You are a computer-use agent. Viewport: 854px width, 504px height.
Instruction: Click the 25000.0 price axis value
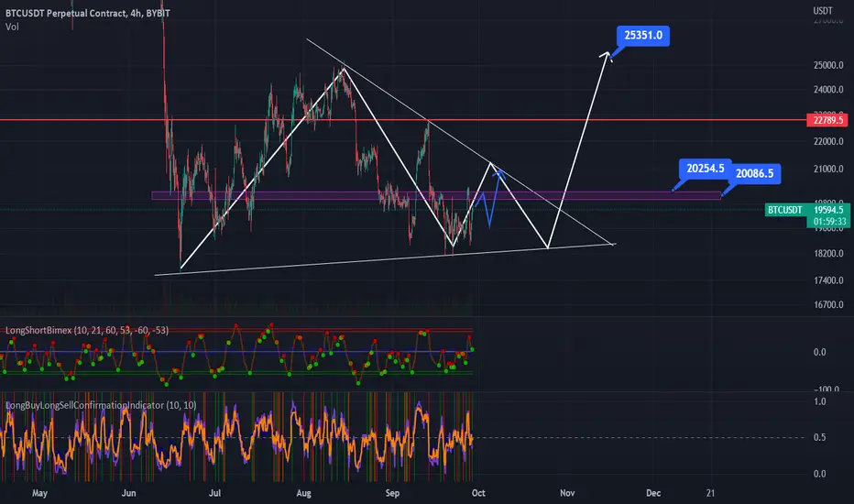[827, 65]
